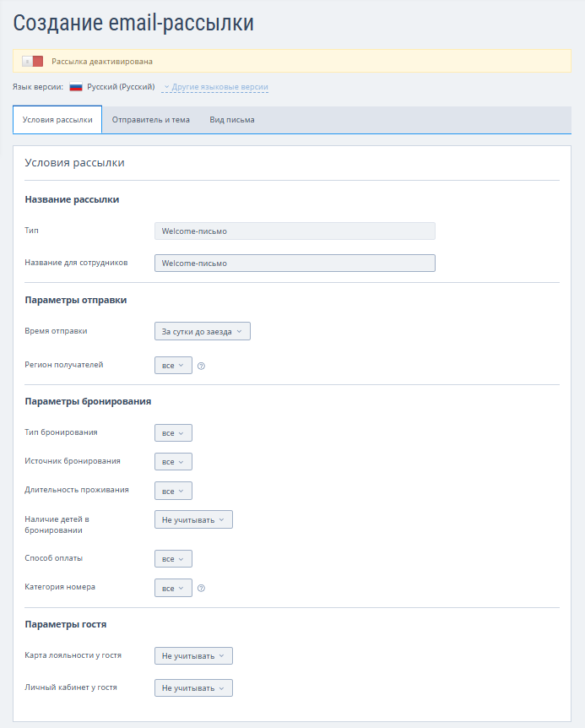Click the Тип field with Welcome-письмо
This screenshot has height=728, width=585.
point(295,231)
